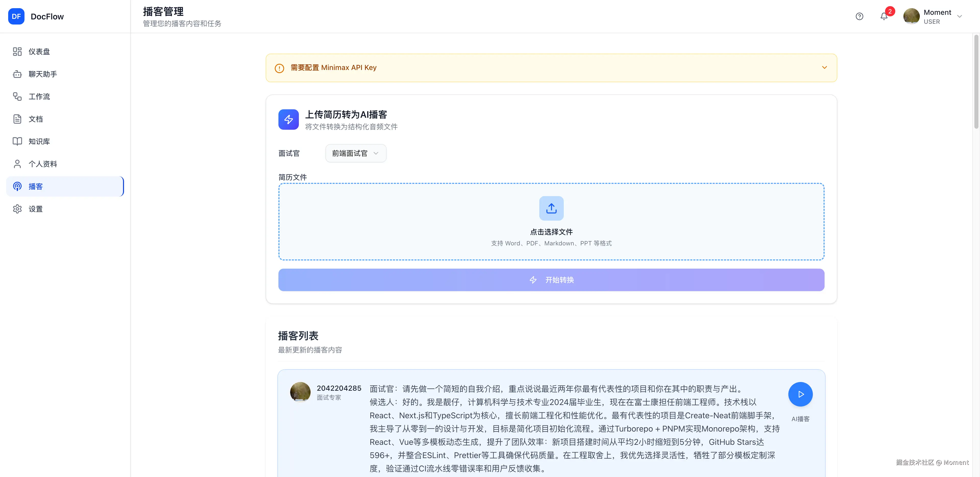Click the Moment user avatar
Screen dimensions: 980x477
(911, 16)
